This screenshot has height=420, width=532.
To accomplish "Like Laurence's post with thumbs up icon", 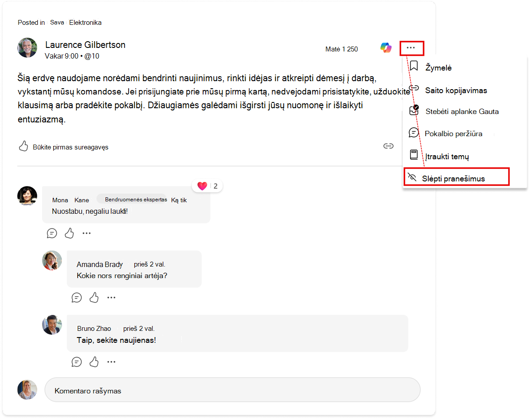I will pos(23,146).
